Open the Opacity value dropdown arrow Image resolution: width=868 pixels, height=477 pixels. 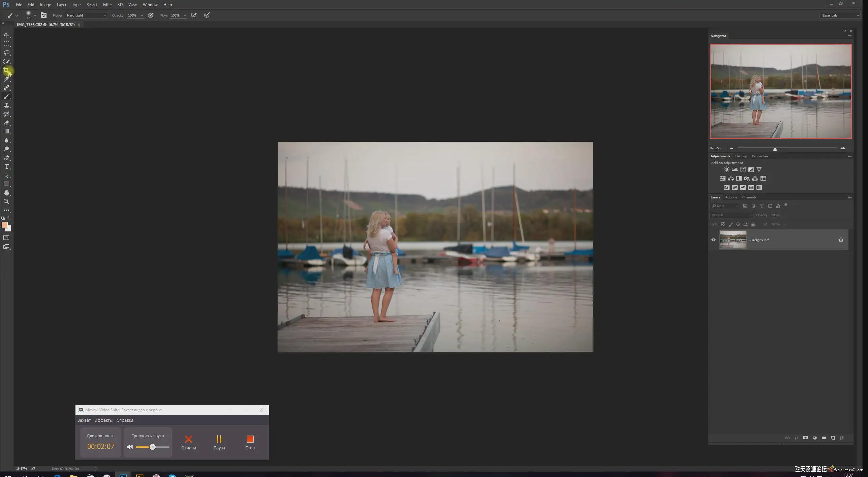[142, 15]
